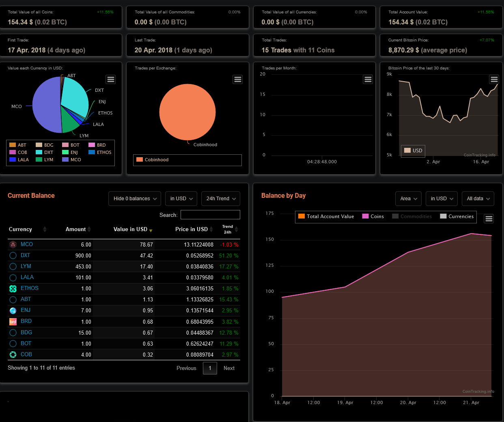Viewport: 504px width, 422px height.
Task: Toggle the Commodities series in the legend
Action: click(x=412, y=216)
